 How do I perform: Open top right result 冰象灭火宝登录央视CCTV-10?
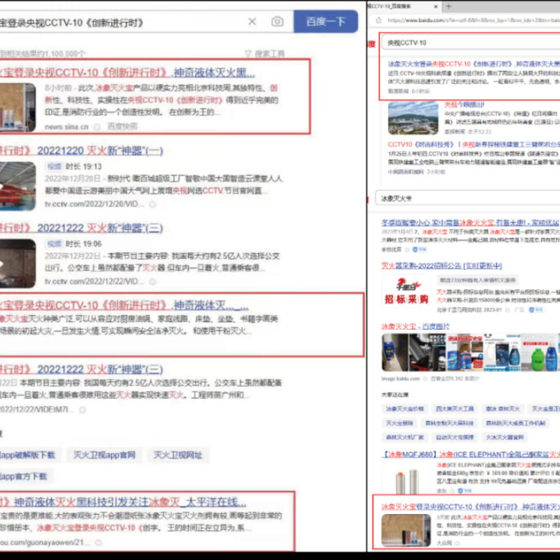[474, 64]
